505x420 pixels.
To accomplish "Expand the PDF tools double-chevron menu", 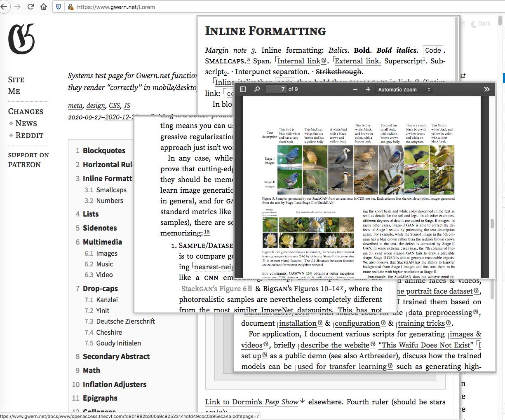I will tap(486, 89).
